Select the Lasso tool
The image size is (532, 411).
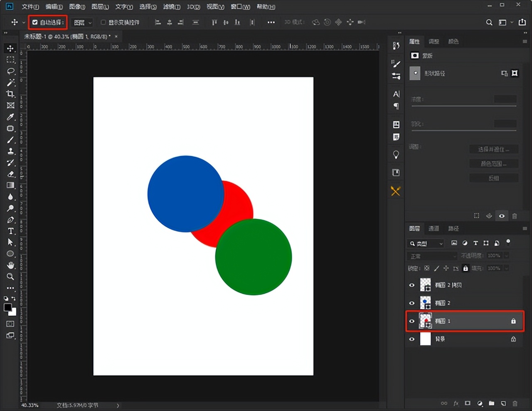click(x=10, y=71)
